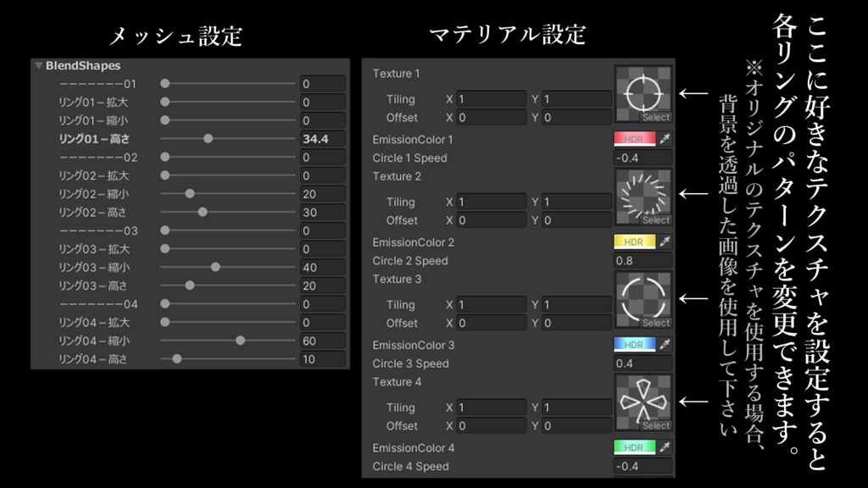
Task: Pick the eyedropper icon for EmissionColor 3
Action: (666, 345)
